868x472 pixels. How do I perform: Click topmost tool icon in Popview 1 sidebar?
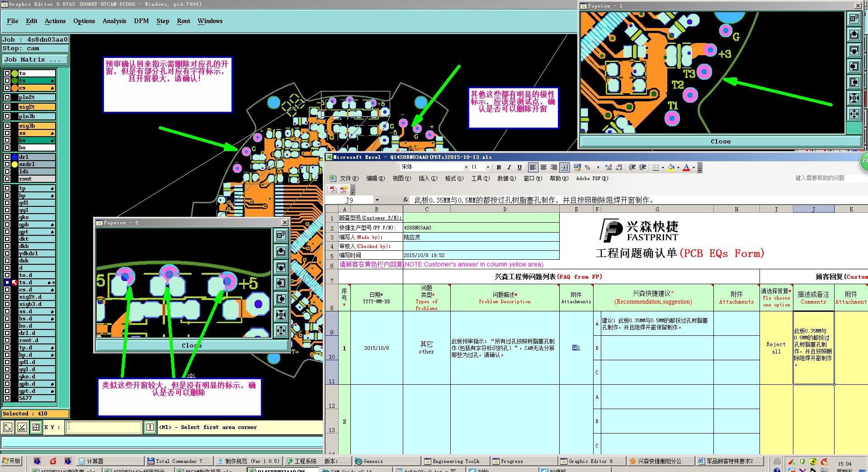tap(854, 19)
